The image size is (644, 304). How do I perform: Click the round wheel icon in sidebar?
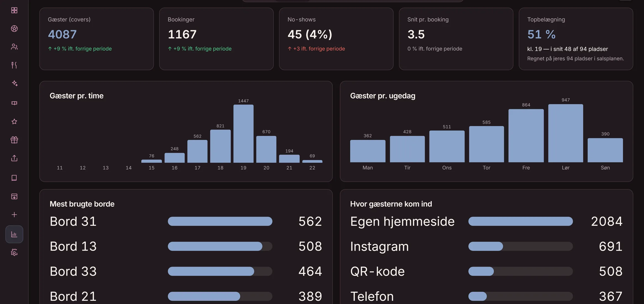[14, 28]
